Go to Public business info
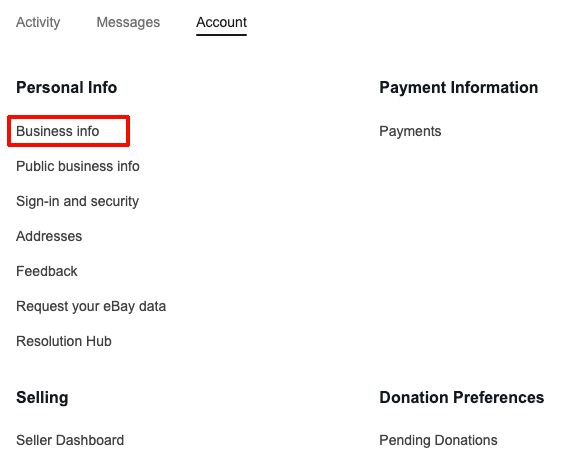The image size is (566, 456). pos(78,166)
